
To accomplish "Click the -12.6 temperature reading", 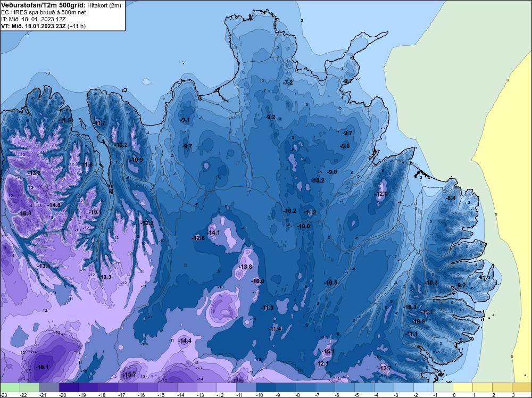I will click(198, 238).
